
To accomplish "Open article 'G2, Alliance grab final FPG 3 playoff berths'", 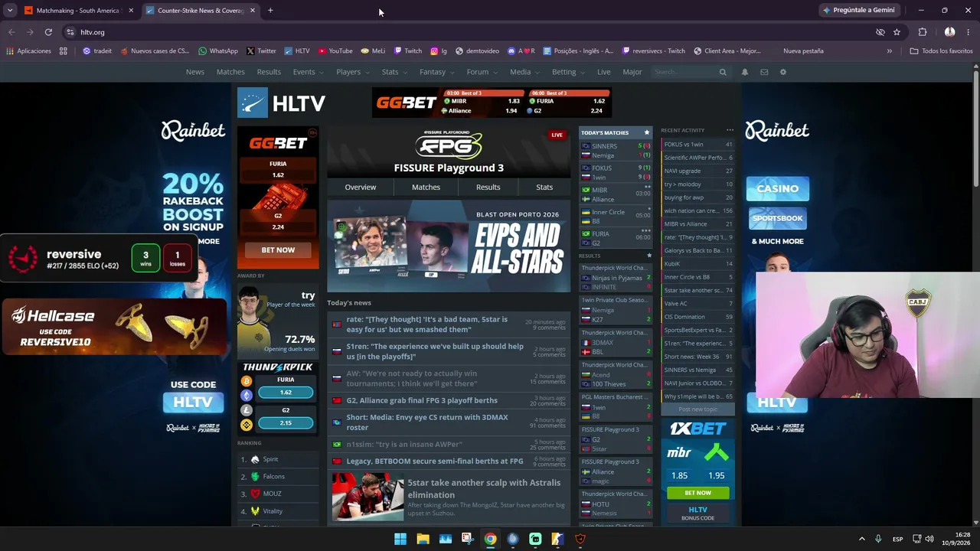I will pyautogui.click(x=422, y=400).
